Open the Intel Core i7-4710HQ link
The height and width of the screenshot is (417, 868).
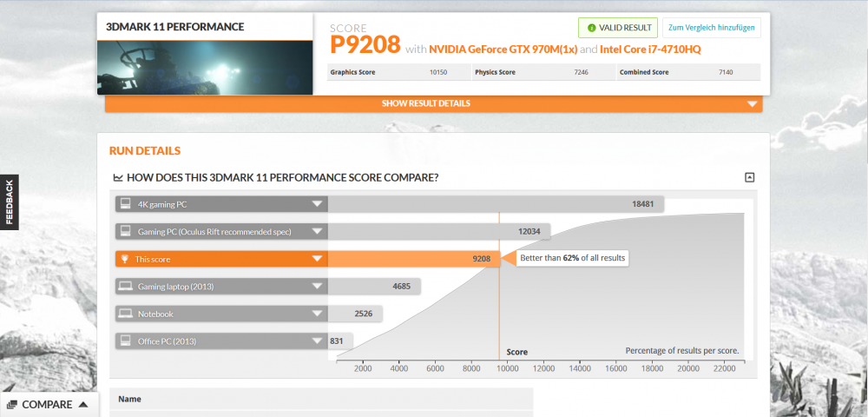pyautogui.click(x=650, y=50)
